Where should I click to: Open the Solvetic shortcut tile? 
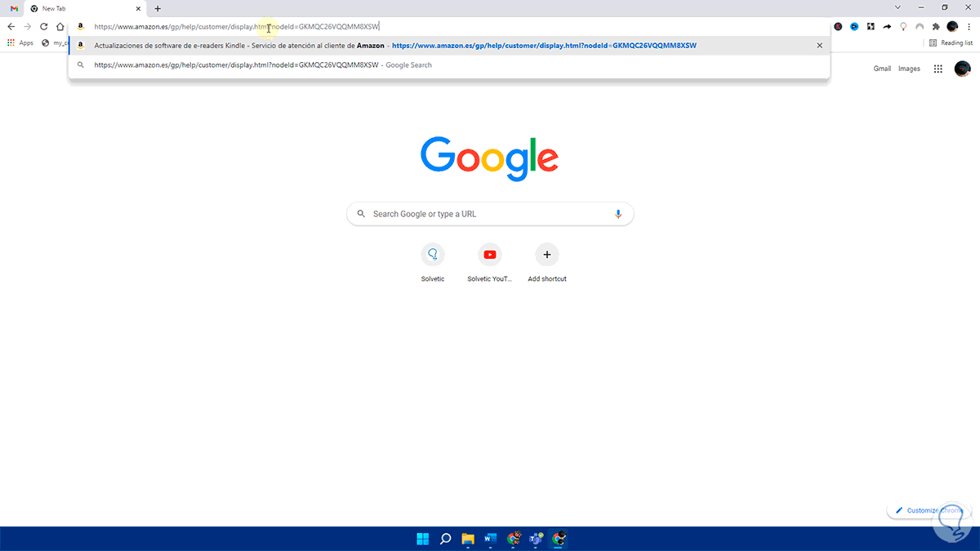coord(433,262)
